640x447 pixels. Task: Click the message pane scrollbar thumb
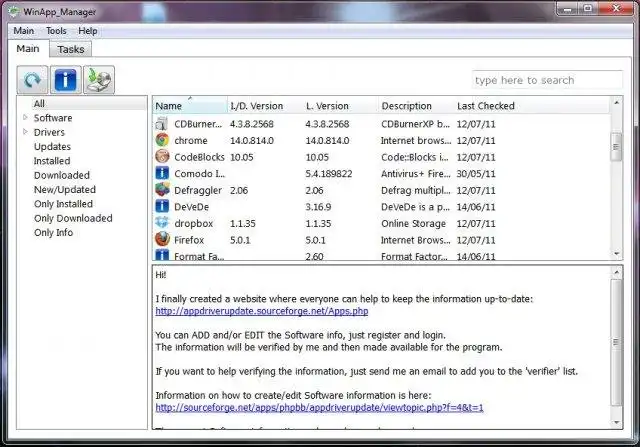pyautogui.click(x=616, y=342)
